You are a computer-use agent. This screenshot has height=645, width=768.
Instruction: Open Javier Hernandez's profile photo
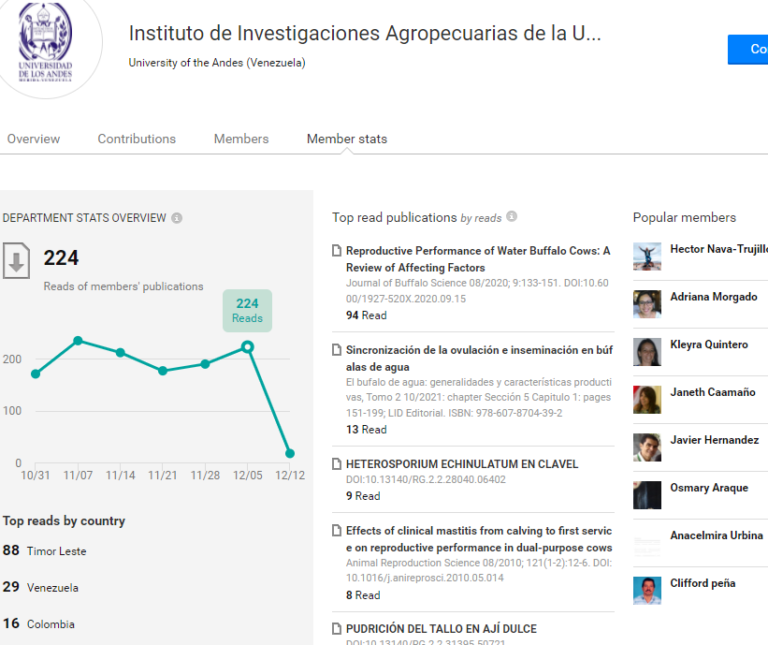tap(647, 447)
